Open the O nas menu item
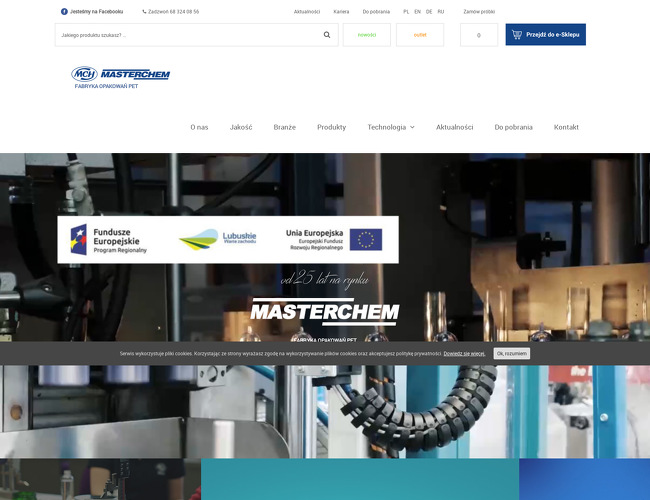650x500 pixels. (x=199, y=127)
